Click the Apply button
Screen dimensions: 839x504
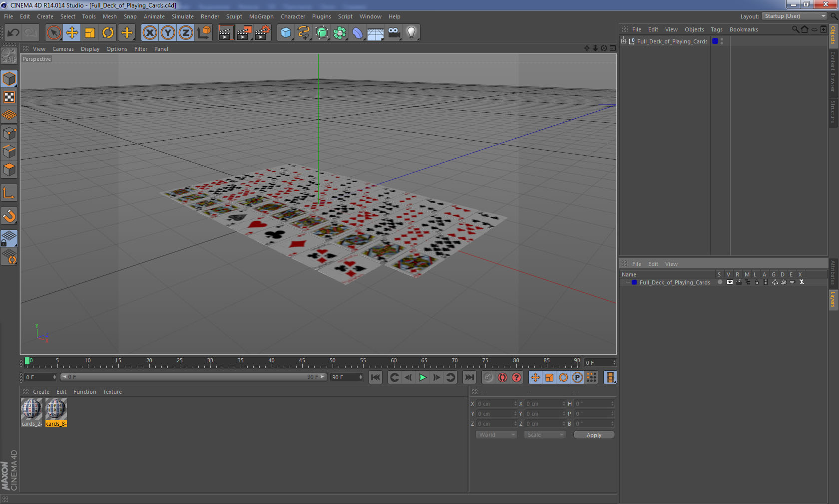click(x=594, y=435)
